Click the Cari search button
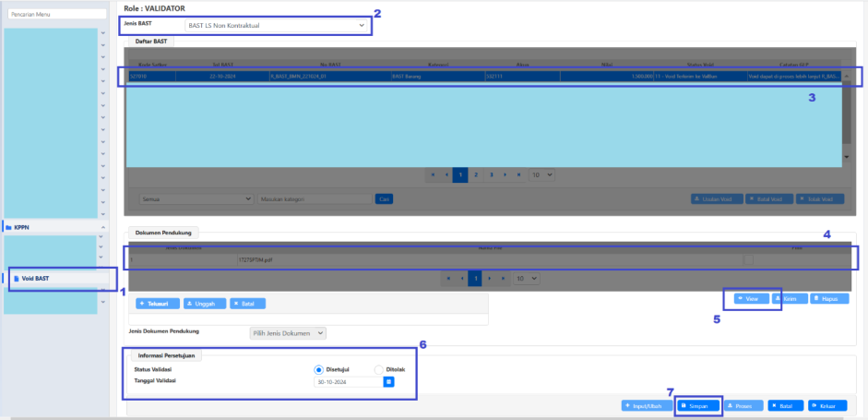This screenshot has width=868, height=420. (384, 198)
